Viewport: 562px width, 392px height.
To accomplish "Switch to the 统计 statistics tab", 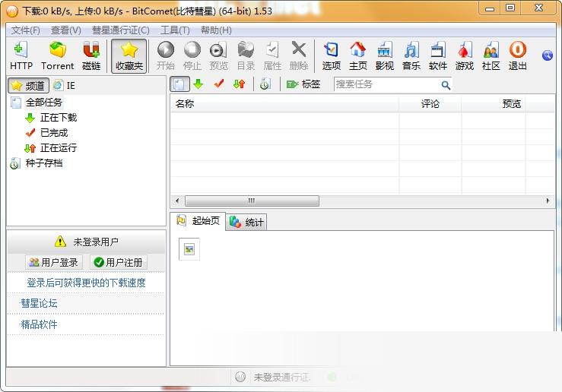I will 246,223.
